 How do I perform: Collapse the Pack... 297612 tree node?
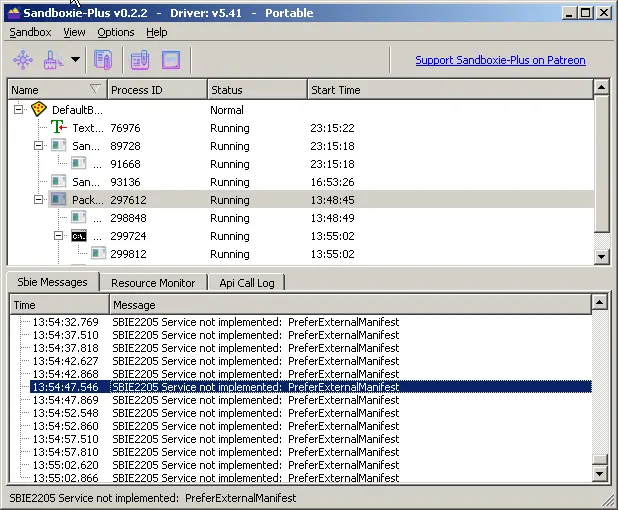[38, 199]
